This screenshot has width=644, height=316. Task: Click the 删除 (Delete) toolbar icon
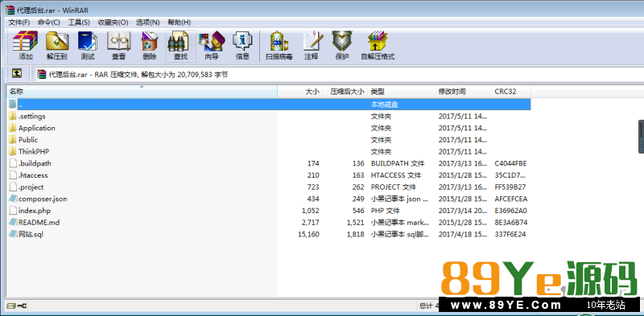(150, 46)
